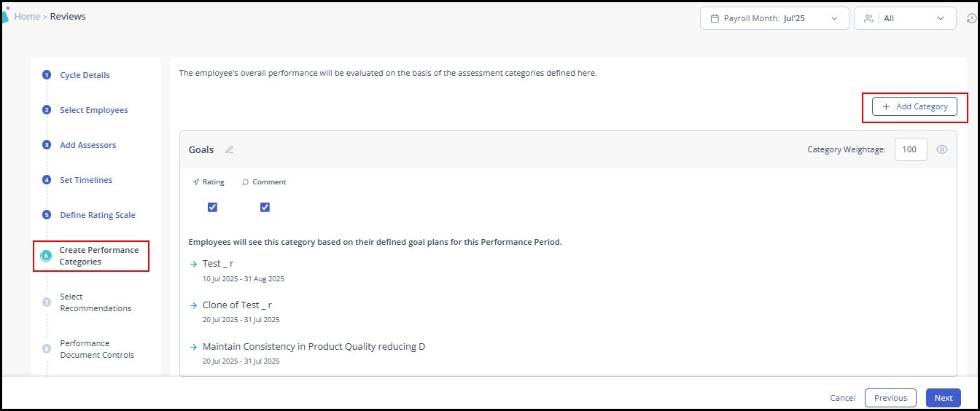Click the people icon in the All filter
Screen dimensions: 980x411
(x=868, y=18)
